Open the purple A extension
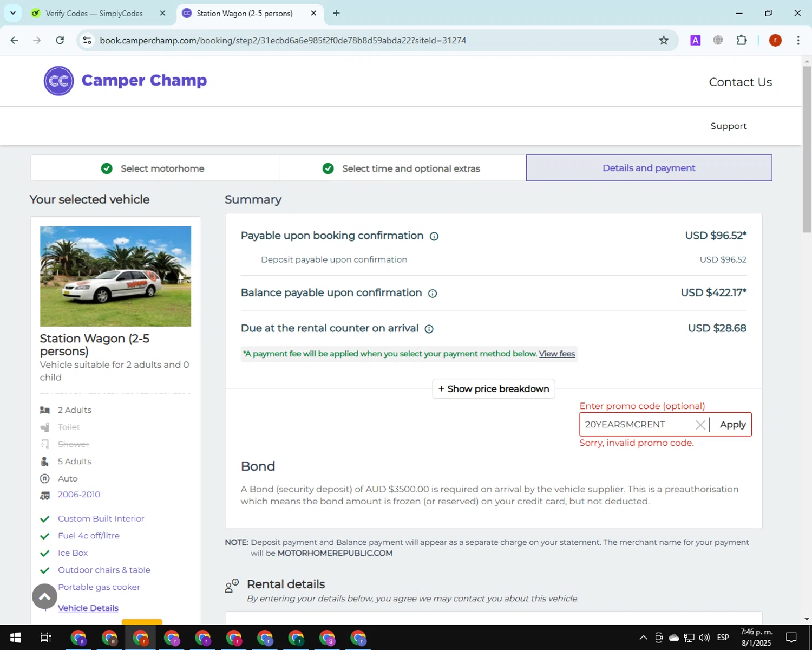This screenshot has width=812, height=650. point(696,40)
